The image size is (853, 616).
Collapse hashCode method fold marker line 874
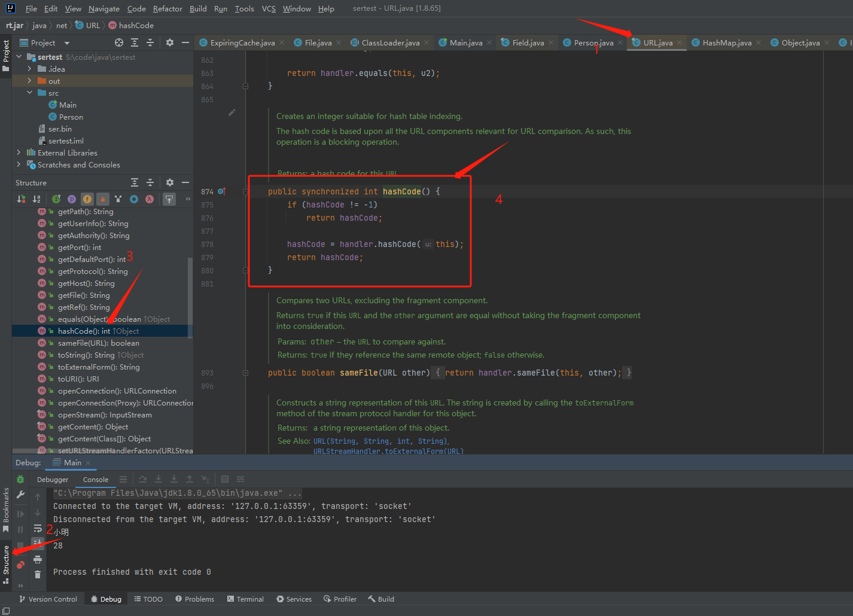245,191
